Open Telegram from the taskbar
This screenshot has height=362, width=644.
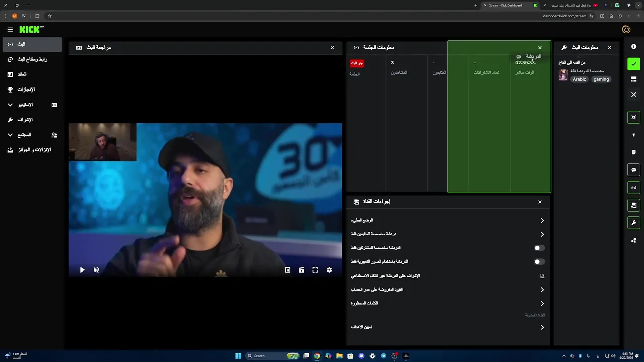click(x=383, y=356)
